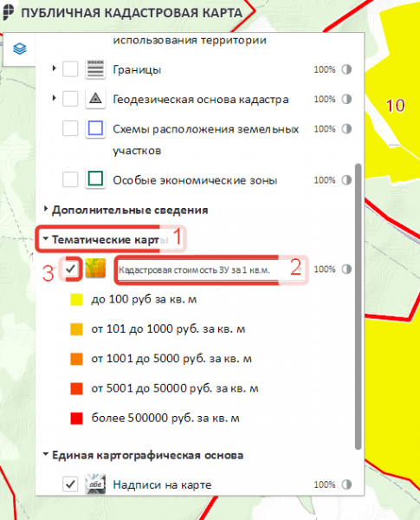This screenshot has width=420, height=520.
Task: Expand the Границы layer group arrow
Action: pyautogui.click(x=54, y=68)
